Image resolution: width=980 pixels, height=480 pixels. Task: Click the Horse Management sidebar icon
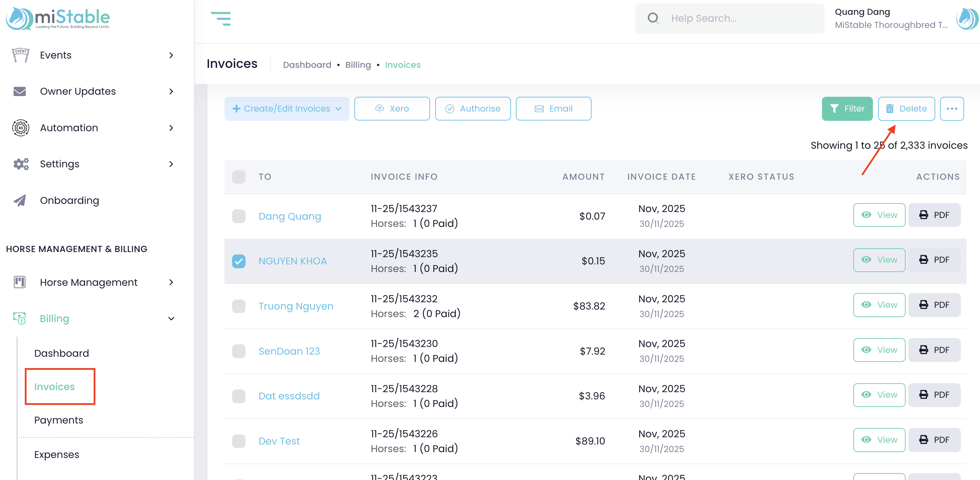point(20,282)
